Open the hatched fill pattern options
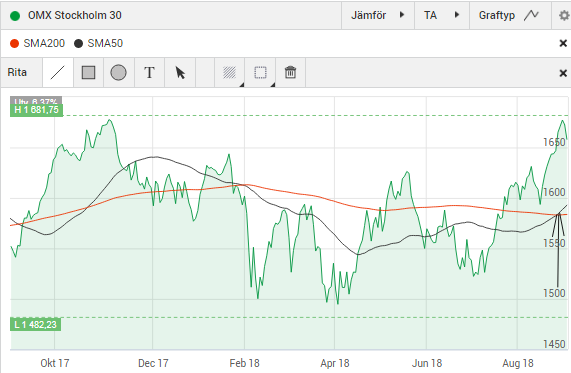This screenshot has width=571, height=373. [230, 72]
